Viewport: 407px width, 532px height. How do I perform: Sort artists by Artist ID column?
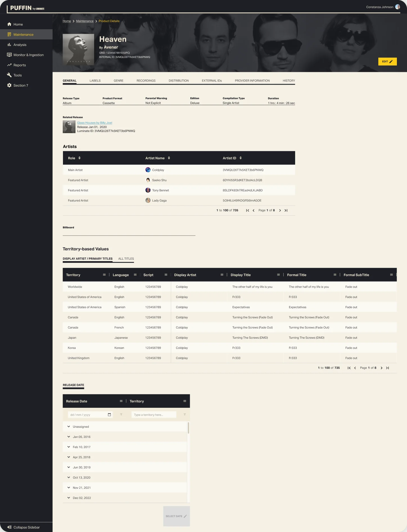[x=241, y=158]
